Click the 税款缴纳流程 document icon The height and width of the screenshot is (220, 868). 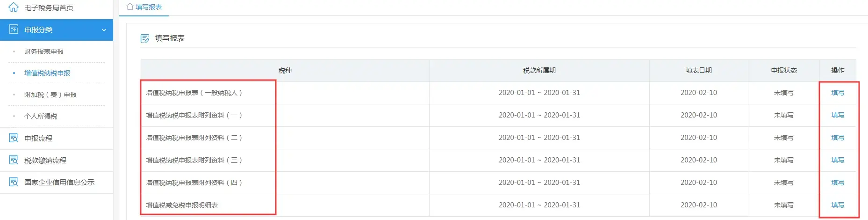tap(14, 160)
